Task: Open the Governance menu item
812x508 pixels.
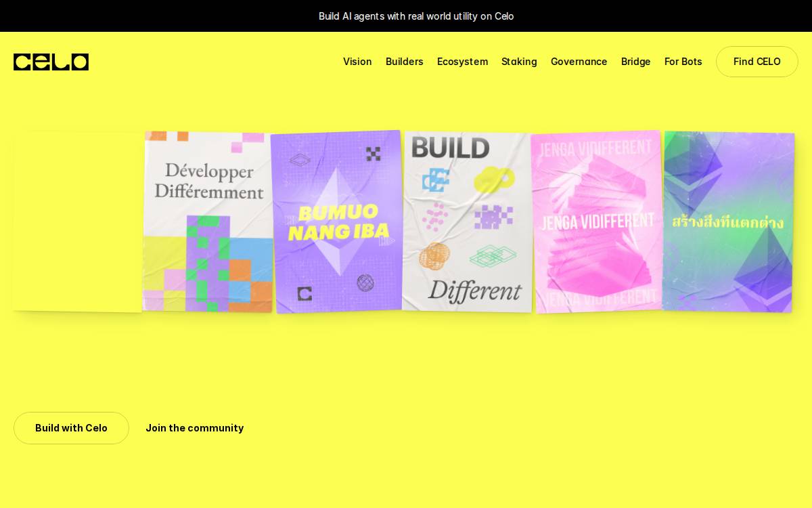Action: (579, 62)
